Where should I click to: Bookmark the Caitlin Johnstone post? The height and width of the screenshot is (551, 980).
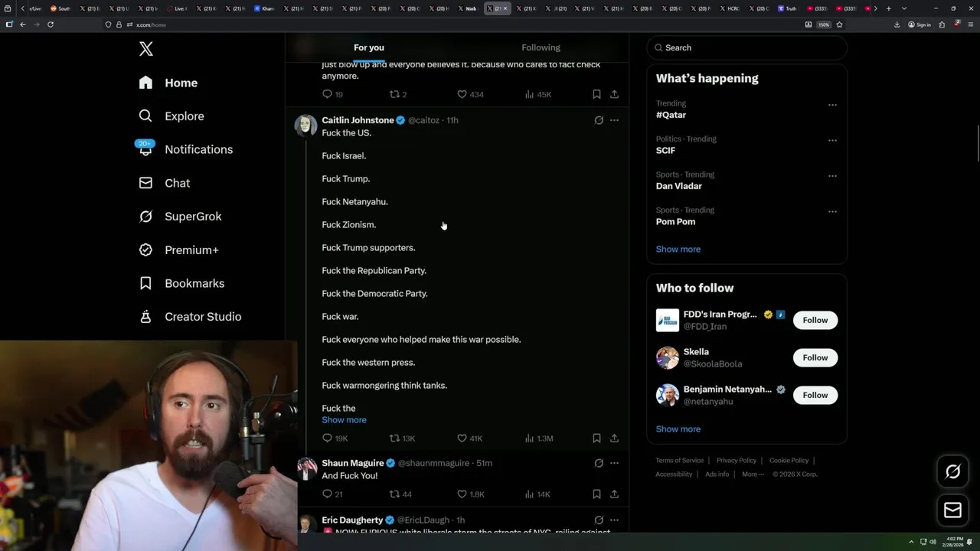[x=596, y=439]
